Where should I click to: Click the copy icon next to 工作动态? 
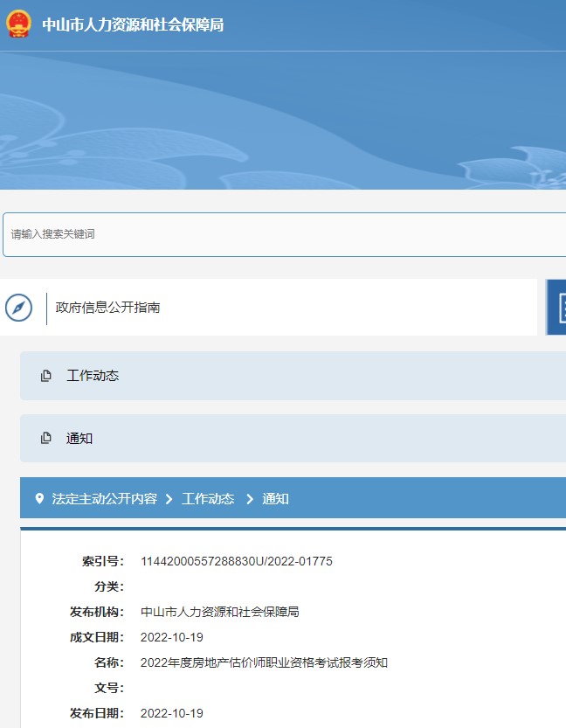(x=46, y=376)
